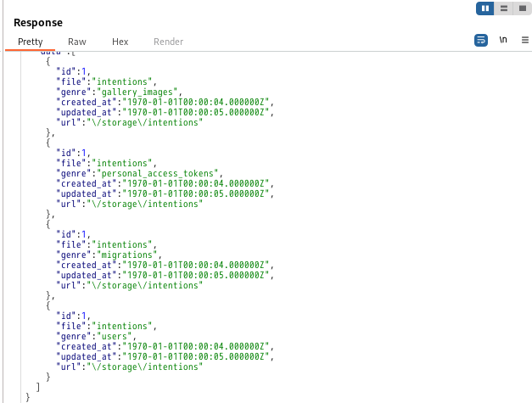Click file value in personal_access_tokens object
This screenshot has height=403, width=532.
click(x=122, y=164)
